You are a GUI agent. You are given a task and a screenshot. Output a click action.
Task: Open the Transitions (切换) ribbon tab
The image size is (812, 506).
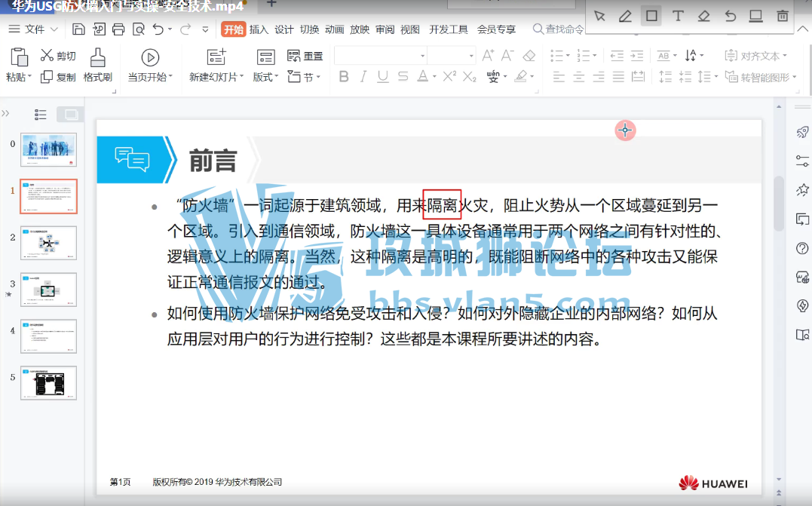[x=309, y=29]
